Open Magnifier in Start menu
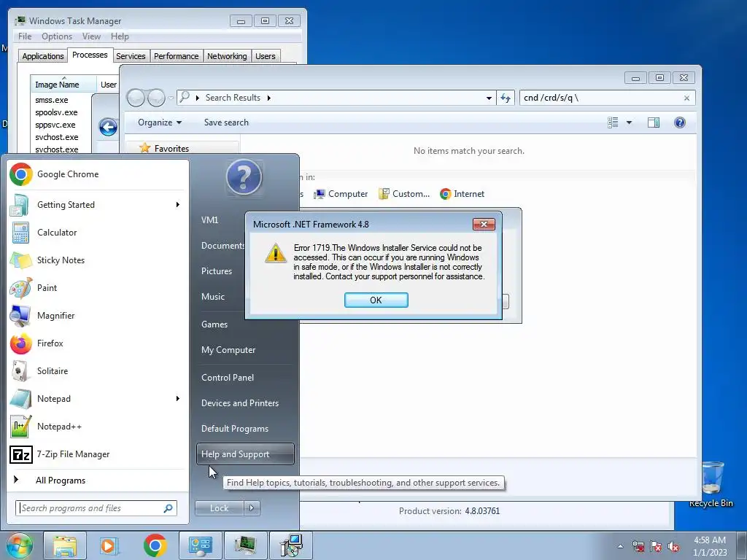 98,315
